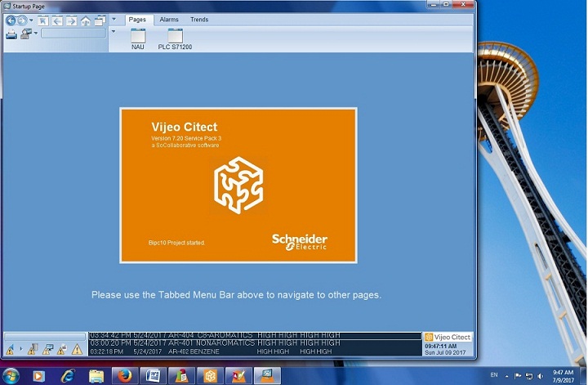Open Citect Graphics Builder taskbar icon
The width and height of the screenshot is (588, 385).
238,376
